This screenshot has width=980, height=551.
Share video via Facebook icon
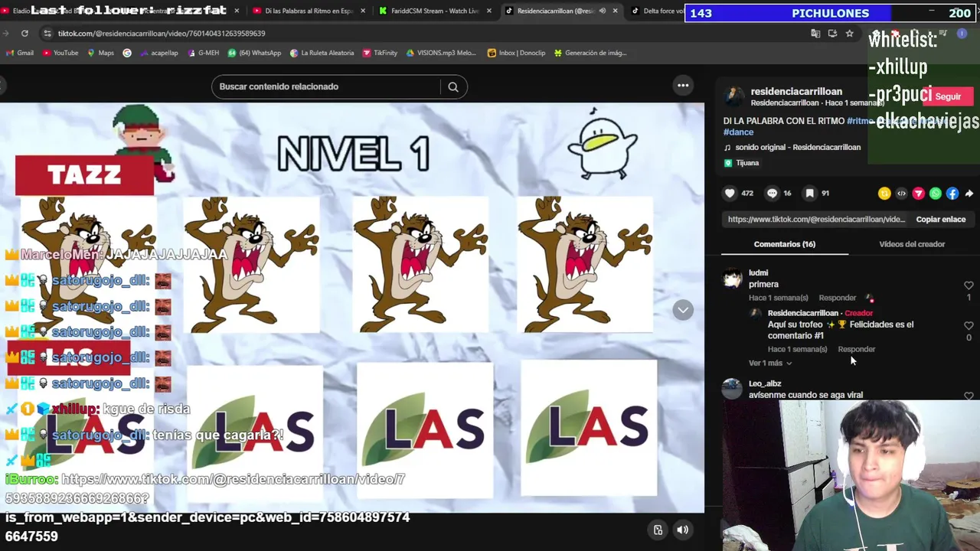click(x=952, y=194)
